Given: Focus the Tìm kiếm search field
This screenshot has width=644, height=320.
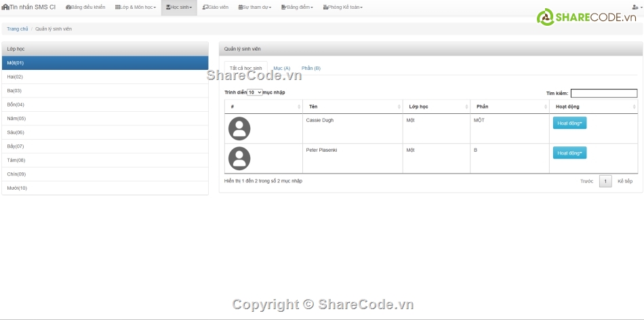Looking at the screenshot, I should tap(604, 94).
